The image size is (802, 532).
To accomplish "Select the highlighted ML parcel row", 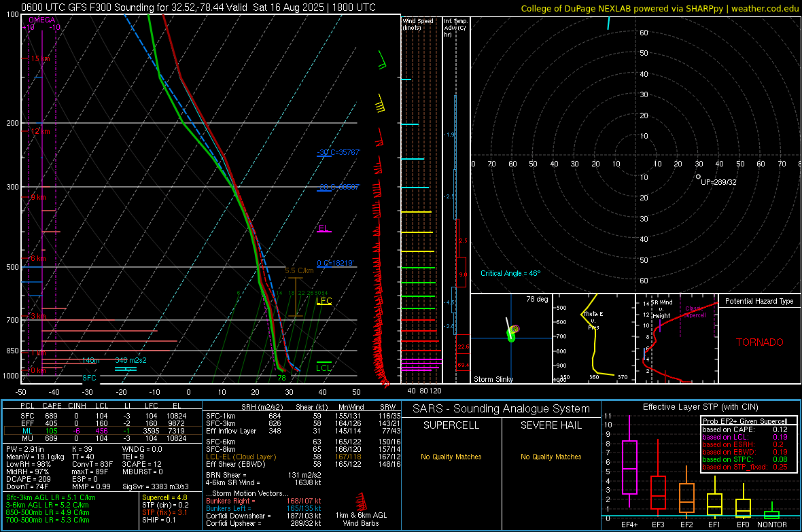I will pos(103,431).
